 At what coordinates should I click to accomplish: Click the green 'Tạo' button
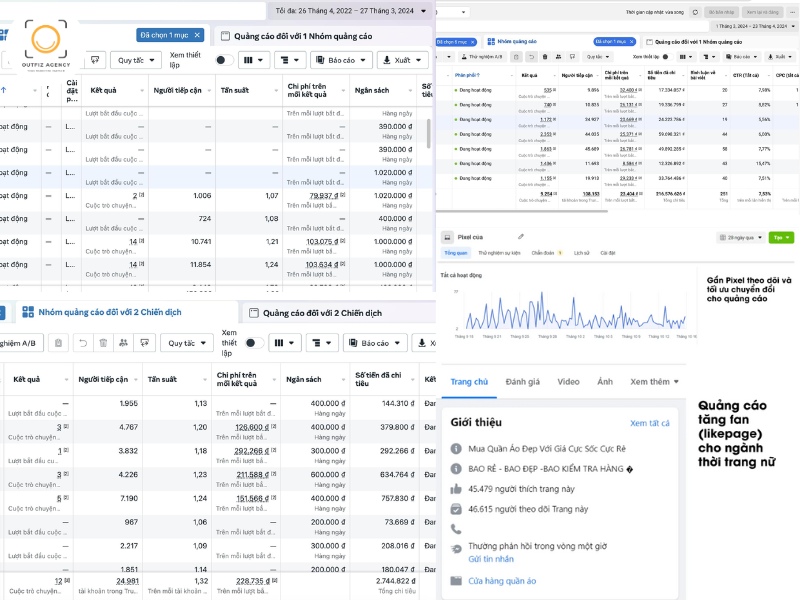(x=781, y=237)
